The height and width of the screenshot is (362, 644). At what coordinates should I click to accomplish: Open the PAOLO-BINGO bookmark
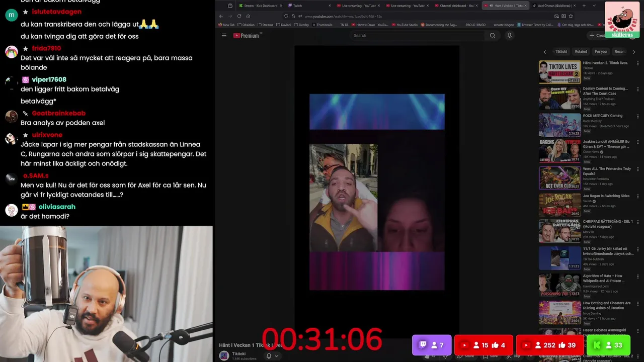pyautogui.click(x=475, y=25)
